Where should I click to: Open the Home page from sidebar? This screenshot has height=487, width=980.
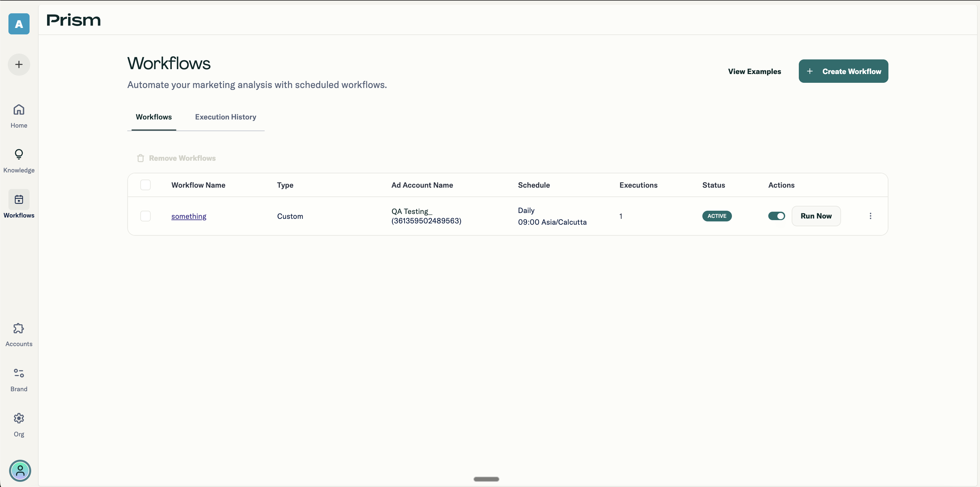click(x=19, y=115)
